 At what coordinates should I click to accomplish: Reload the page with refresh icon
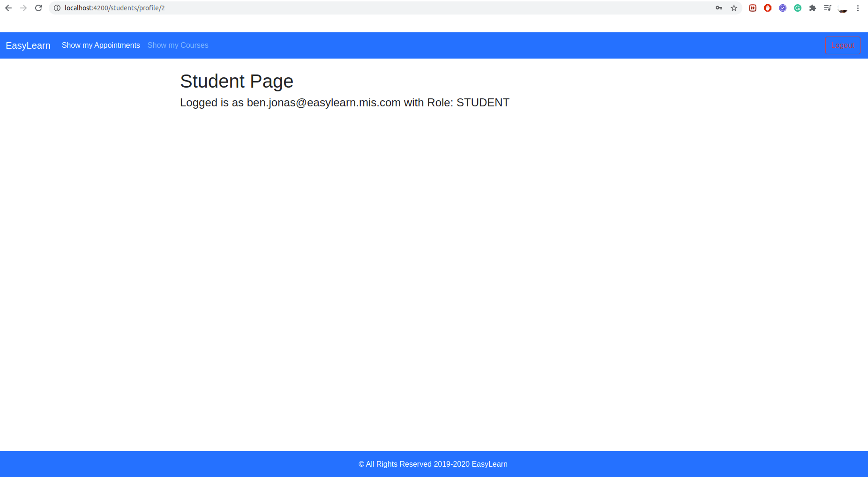pos(38,8)
